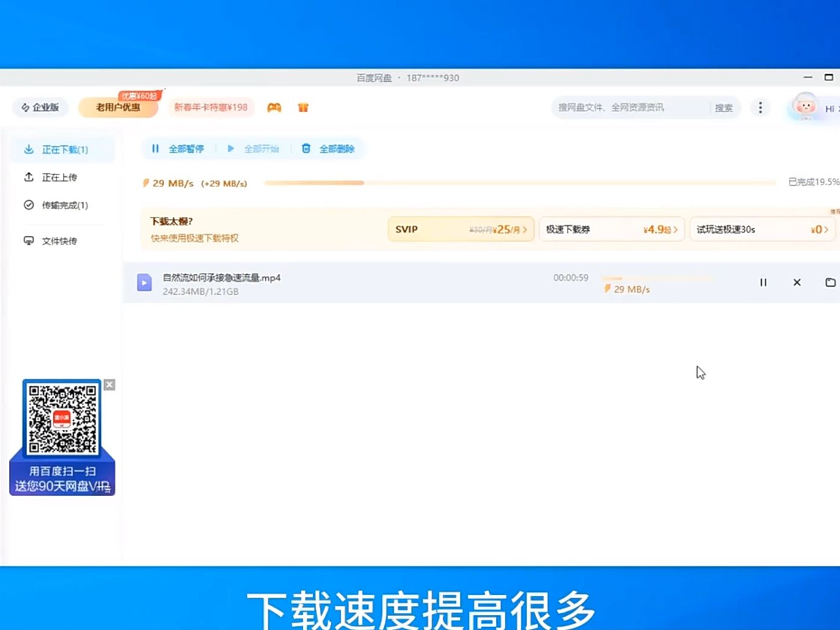This screenshot has width=840, height=630.
Task: Choose the SVIP ¥25/月 offer
Action: pos(461,230)
